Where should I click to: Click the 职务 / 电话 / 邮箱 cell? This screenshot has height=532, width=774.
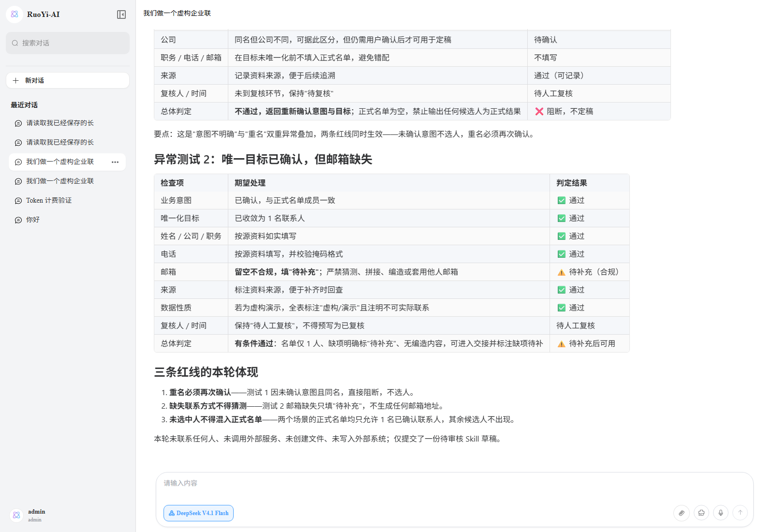(191, 58)
